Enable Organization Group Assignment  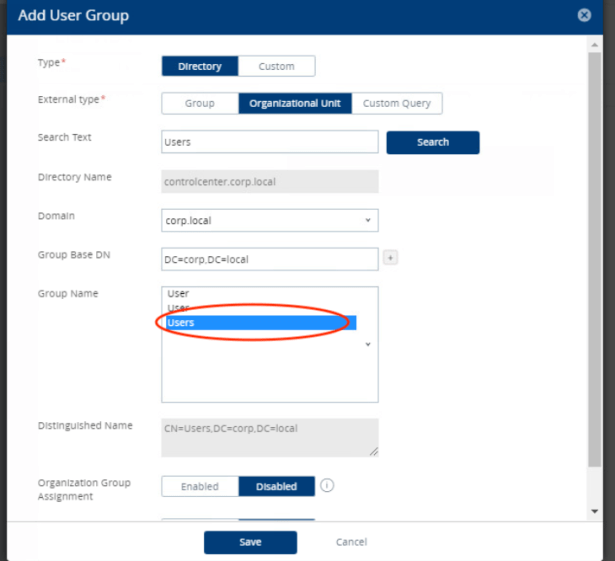(x=200, y=486)
